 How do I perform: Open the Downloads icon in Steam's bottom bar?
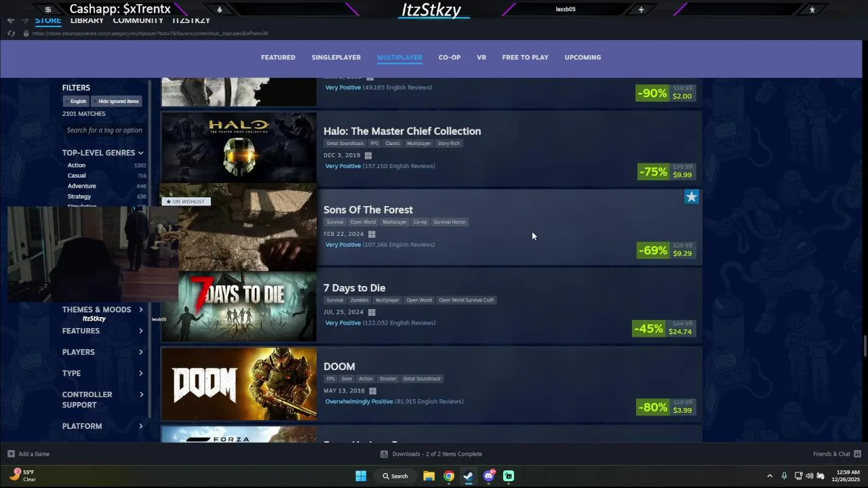point(384,454)
